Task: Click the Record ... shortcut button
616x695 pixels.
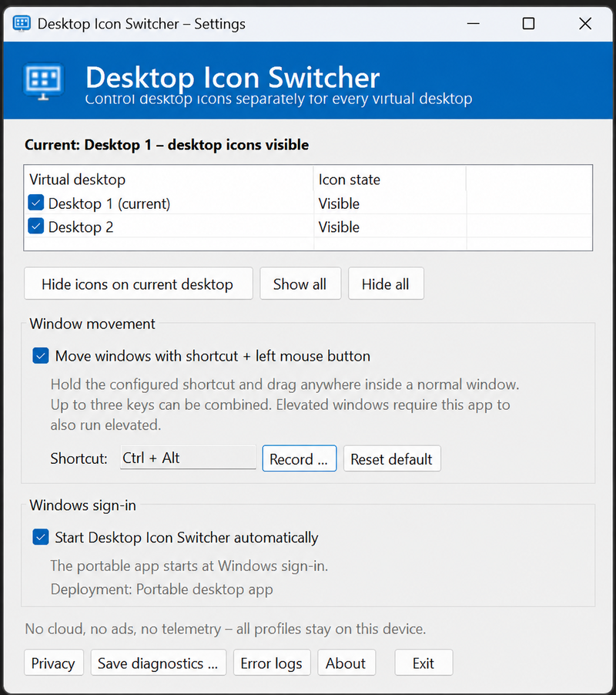Action: [300, 458]
